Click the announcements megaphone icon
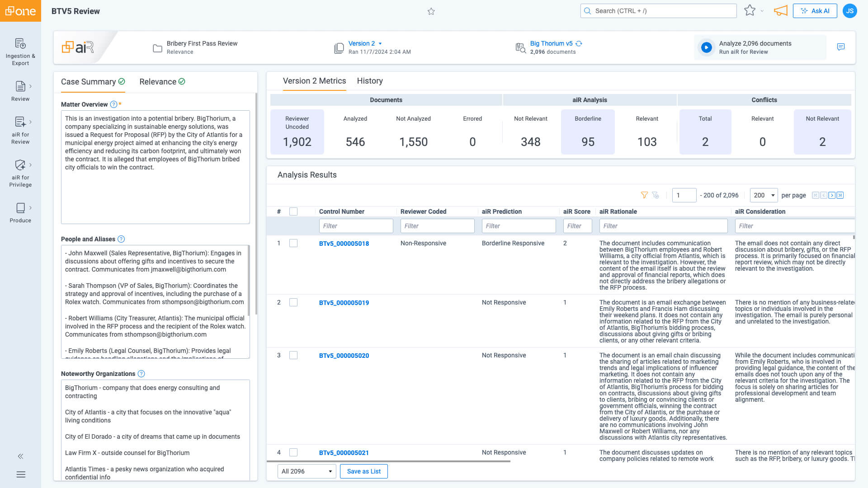 [x=780, y=11]
